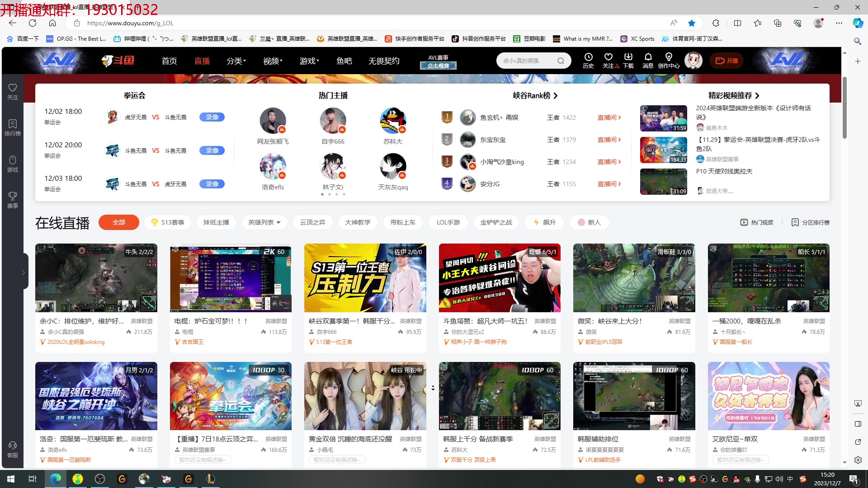
Task: Select streamer avatar 网友张顺飞
Action: point(273,121)
